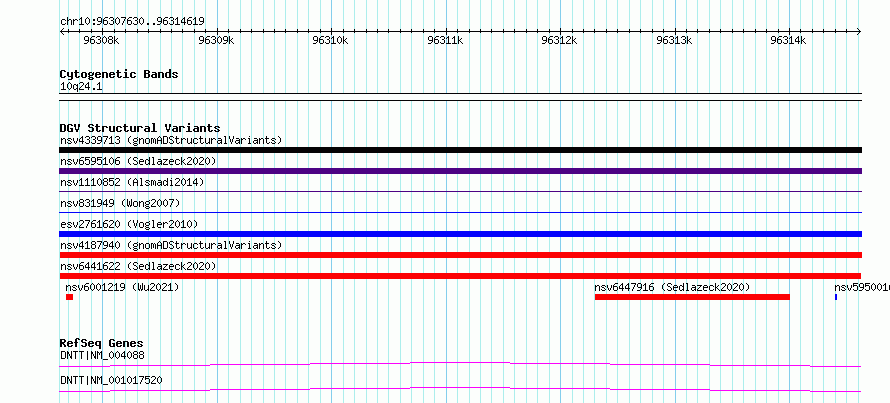Image resolution: width=890 pixels, height=403 pixels.
Task: Click the 96313k ruler tick label
Action: tap(674, 40)
